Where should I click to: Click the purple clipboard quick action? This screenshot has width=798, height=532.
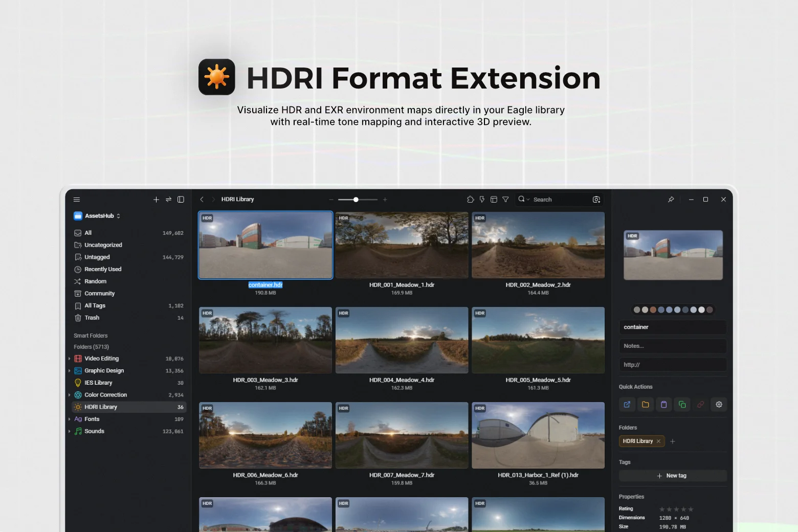point(664,405)
